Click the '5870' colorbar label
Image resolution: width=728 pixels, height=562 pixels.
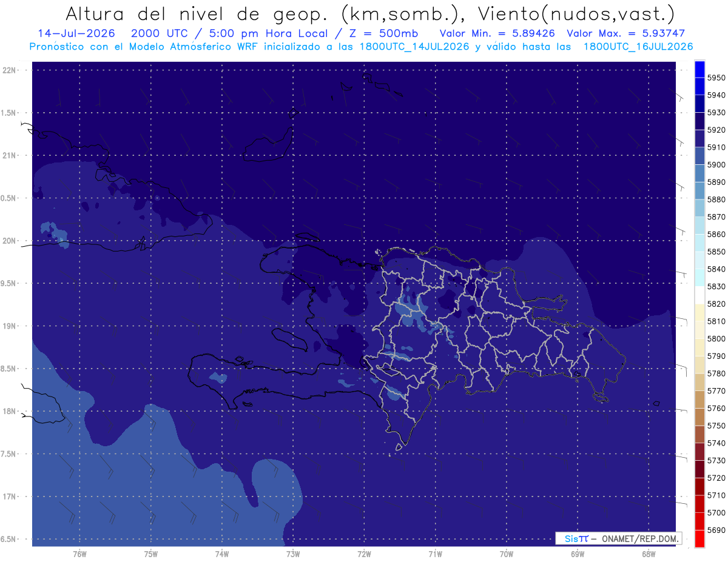coord(716,217)
